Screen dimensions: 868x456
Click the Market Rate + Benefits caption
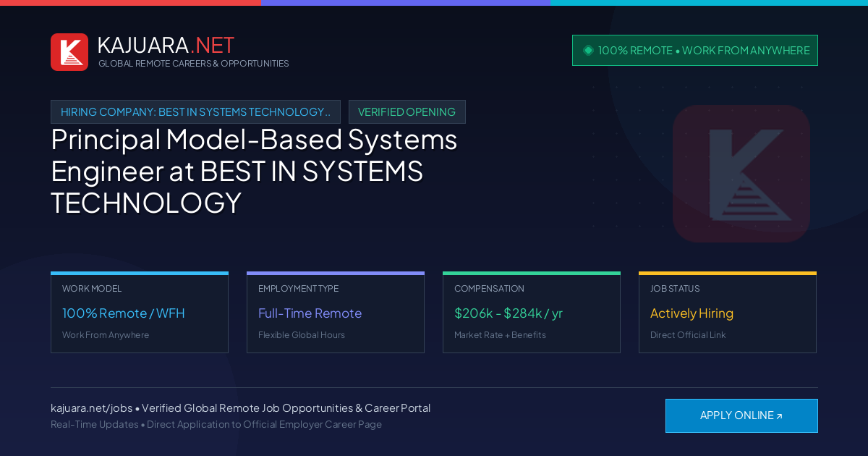500,335
